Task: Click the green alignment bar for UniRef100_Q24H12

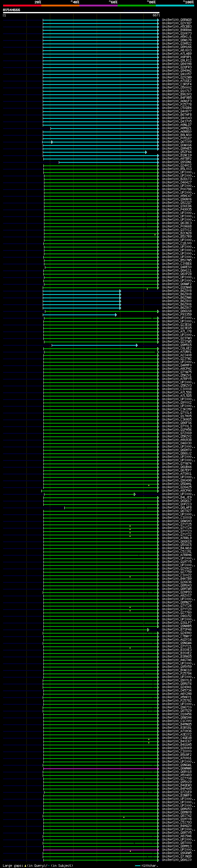Action: pyautogui.click(x=101, y=166)
